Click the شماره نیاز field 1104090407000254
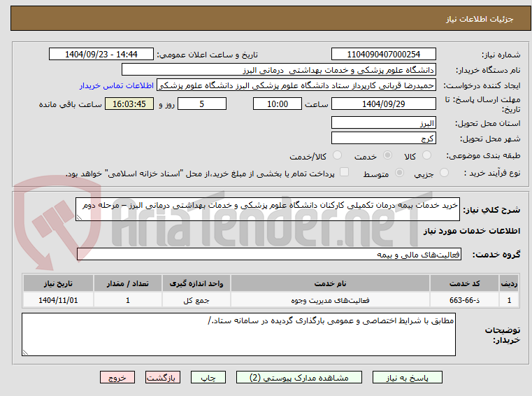This screenshot has width=532, height=396. [x=383, y=55]
